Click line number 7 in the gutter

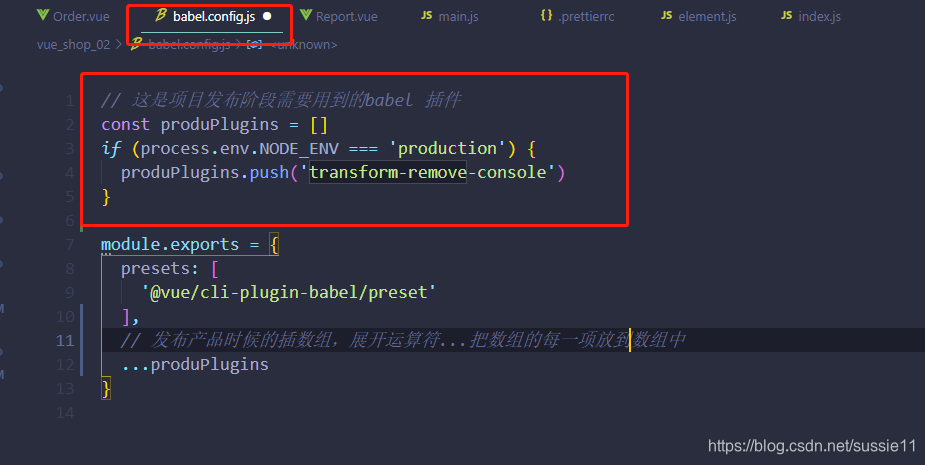tap(70, 244)
